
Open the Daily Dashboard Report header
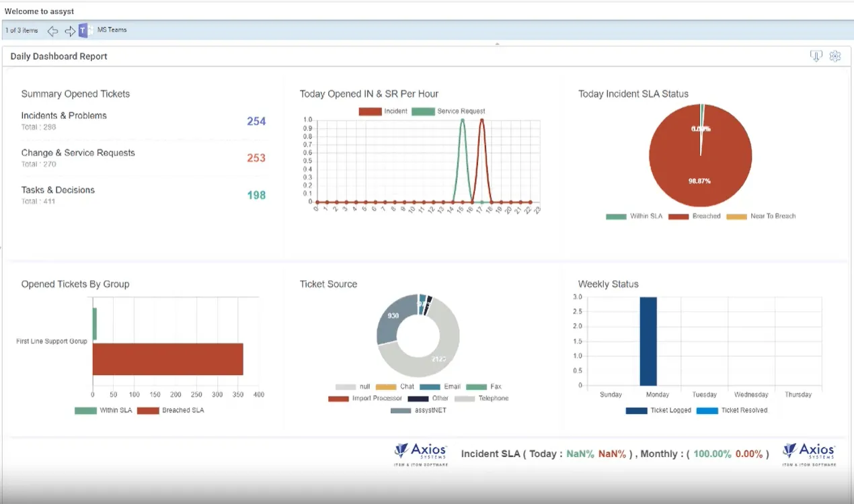tap(59, 56)
